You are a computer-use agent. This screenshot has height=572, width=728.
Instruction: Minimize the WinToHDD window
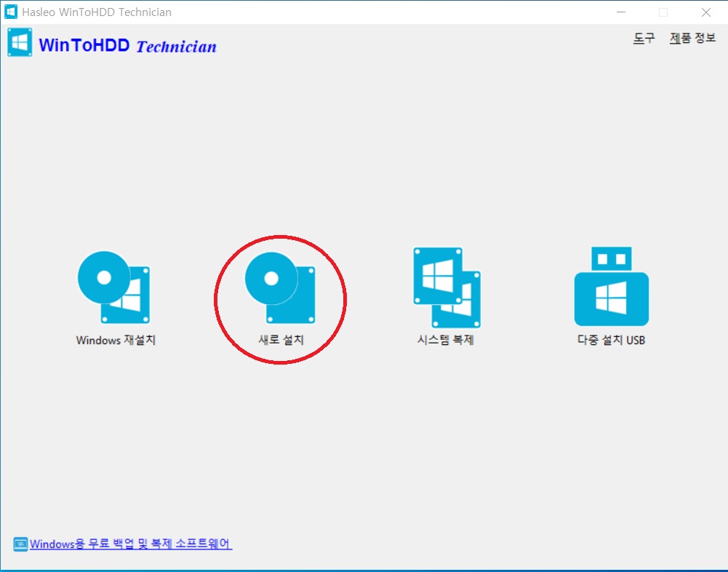(621, 12)
